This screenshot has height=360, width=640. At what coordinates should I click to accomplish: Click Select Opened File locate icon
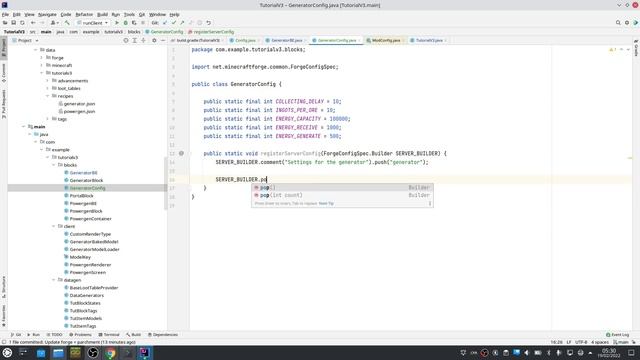(x=126, y=40)
